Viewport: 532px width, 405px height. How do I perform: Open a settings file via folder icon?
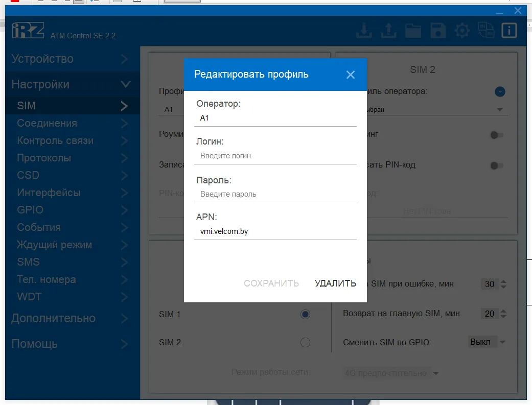(413, 31)
